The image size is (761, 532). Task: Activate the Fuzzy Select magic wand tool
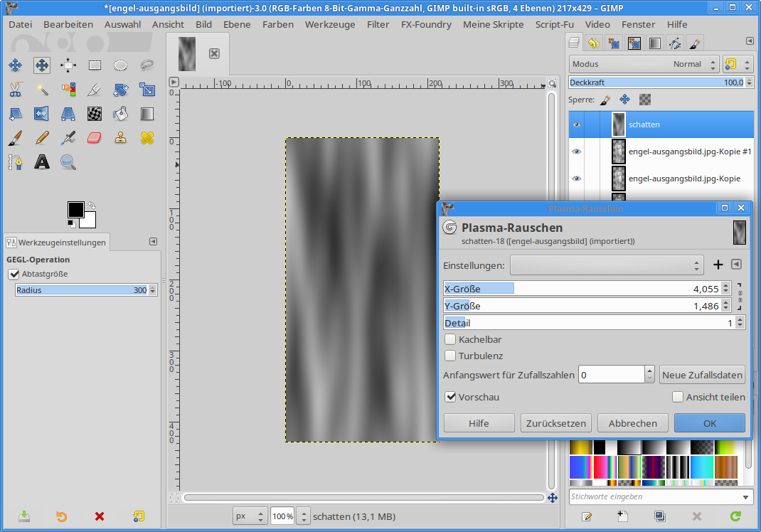pyautogui.click(x=42, y=90)
